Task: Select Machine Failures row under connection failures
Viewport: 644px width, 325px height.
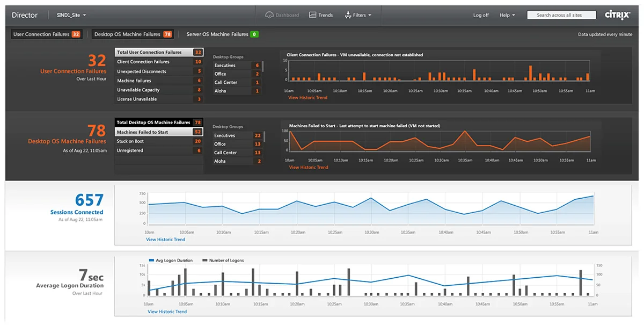Action: click(159, 81)
